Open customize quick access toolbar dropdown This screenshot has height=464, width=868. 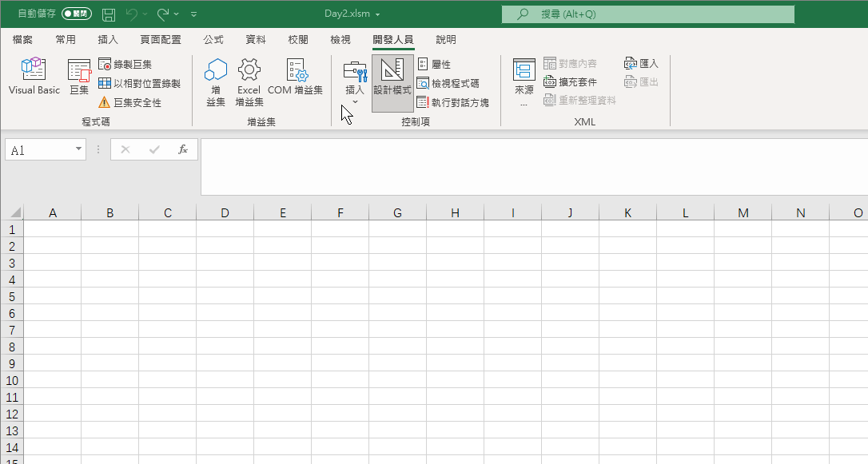pos(193,14)
